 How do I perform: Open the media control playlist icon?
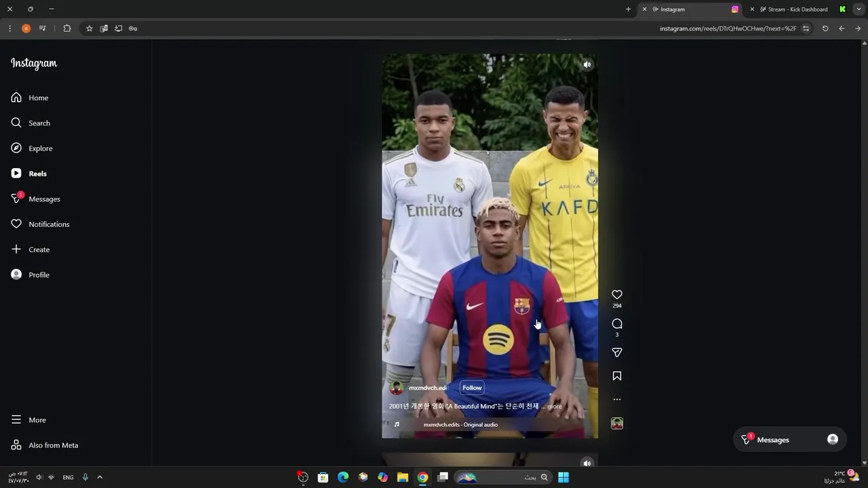click(43, 28)
